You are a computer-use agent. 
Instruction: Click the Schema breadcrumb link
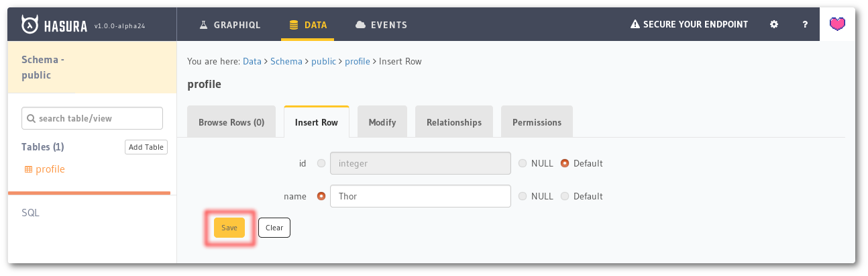pyautogui.click(x=286, y=61)
